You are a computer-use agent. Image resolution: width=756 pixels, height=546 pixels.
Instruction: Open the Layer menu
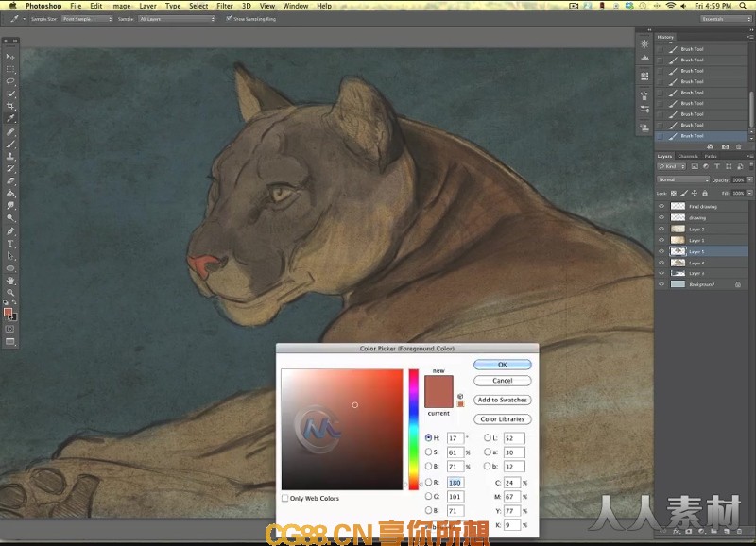(x=147, y=6)
